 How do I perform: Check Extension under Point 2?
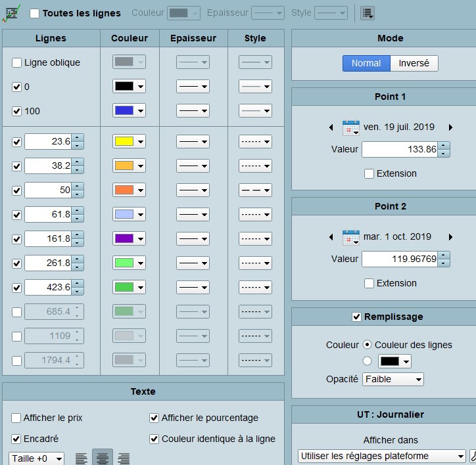pyautogui.click(x=369, y=283)
